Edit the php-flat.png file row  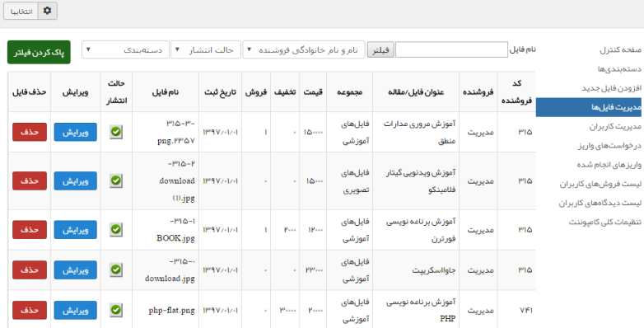click(76, 311)
